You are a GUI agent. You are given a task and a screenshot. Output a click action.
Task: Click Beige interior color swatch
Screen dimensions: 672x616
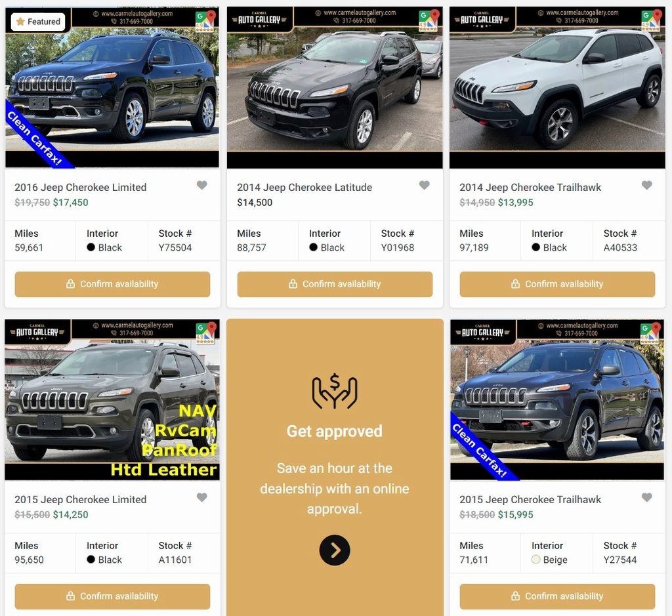tap(535, 560)
